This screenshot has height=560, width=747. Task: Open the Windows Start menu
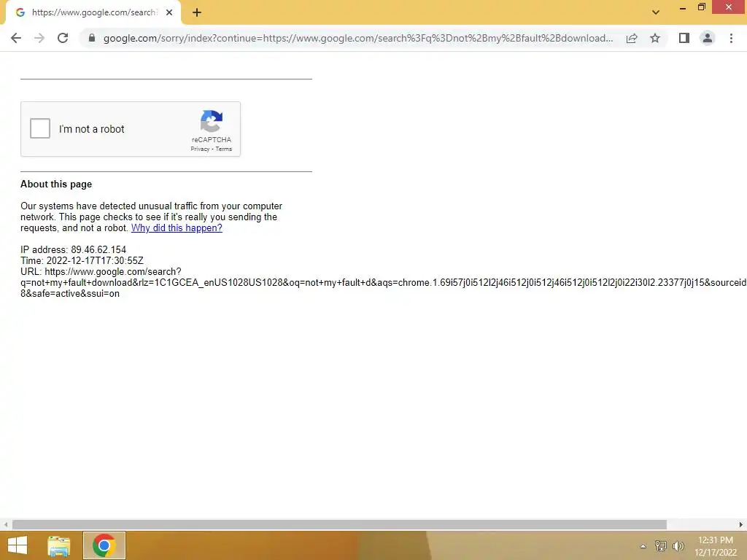point(18,545)
